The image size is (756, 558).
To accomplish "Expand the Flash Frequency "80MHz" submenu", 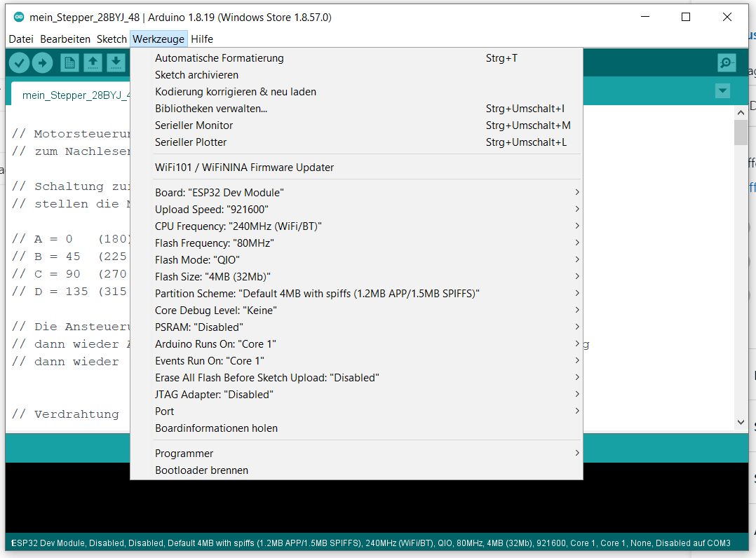I will (x=356, y=243).
